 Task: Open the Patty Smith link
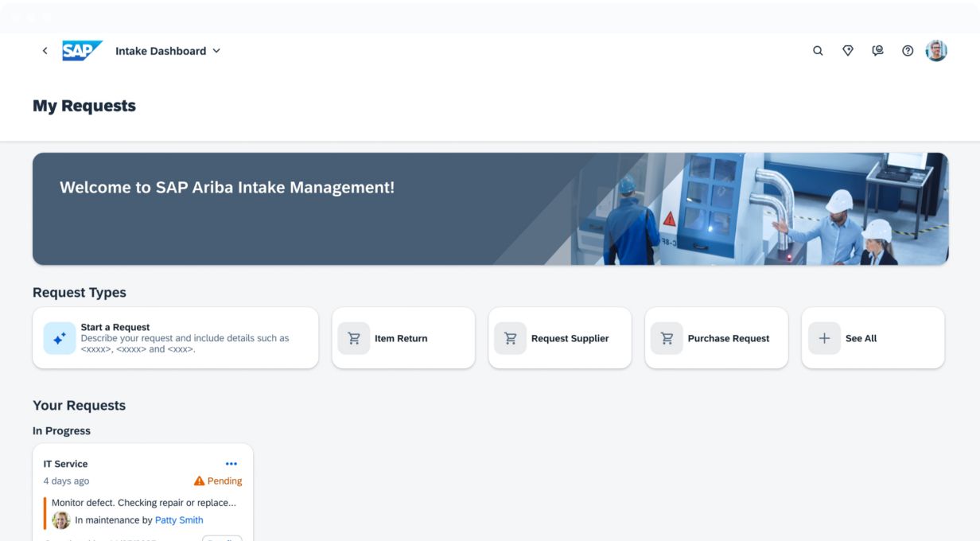click(179, 520)
